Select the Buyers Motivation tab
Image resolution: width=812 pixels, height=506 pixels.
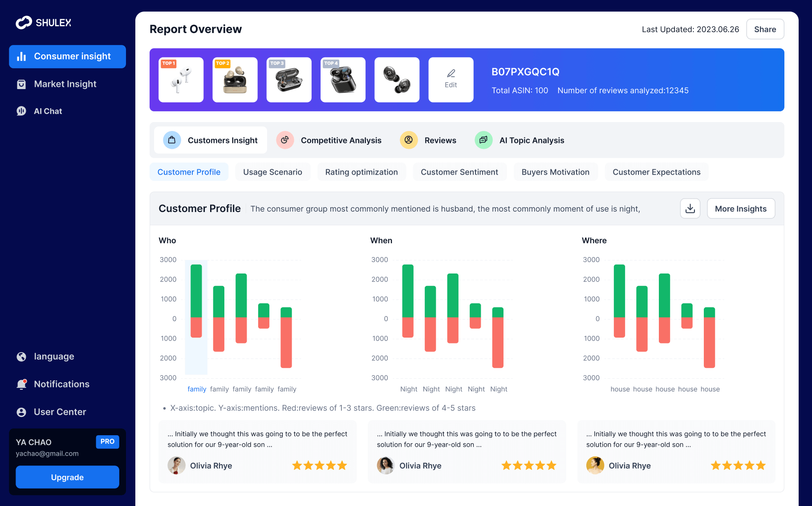click(x=556, y=172)
